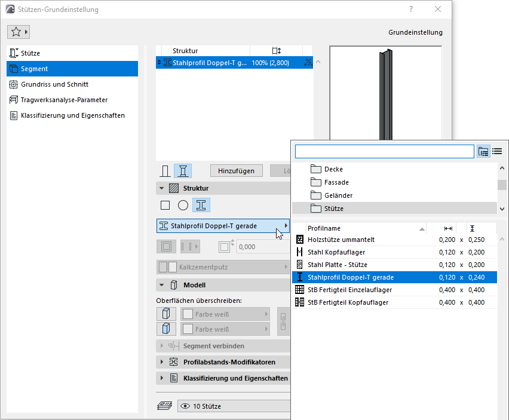Expand Klassifizierung und Eigenschaften panel
The height and width of the screenshot is (420, 509).
[162, 378]
